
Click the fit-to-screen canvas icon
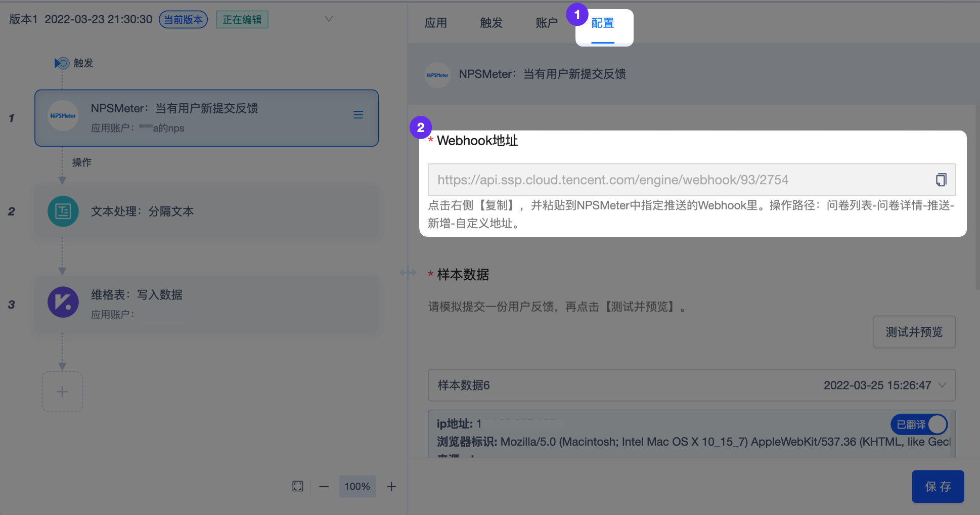pos(298,486)
